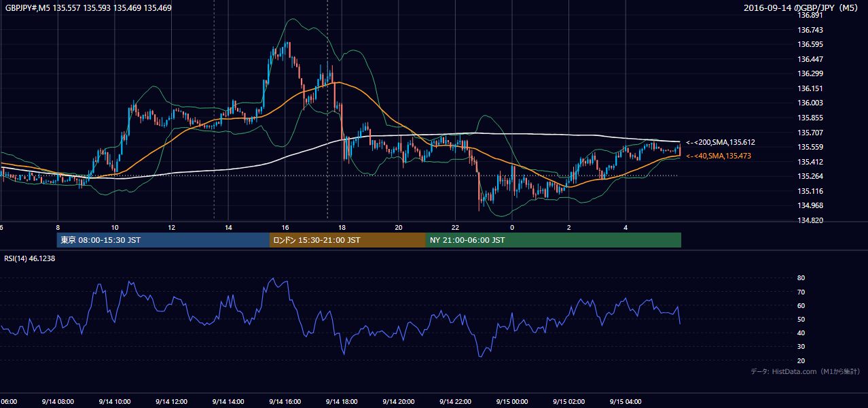Click the 40 SMA 135.473 label
Screen dimensions: 868x408
pyautogui.click(x=718, y=156)
